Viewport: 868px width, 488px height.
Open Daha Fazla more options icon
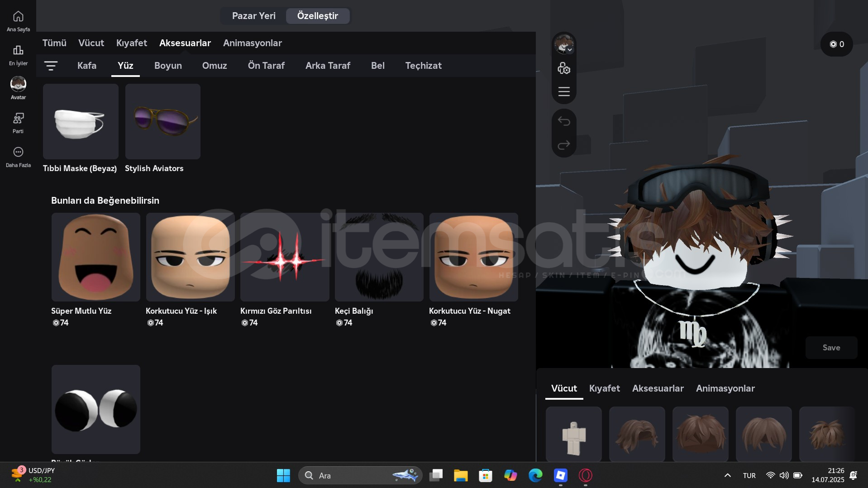coord(18,157)
